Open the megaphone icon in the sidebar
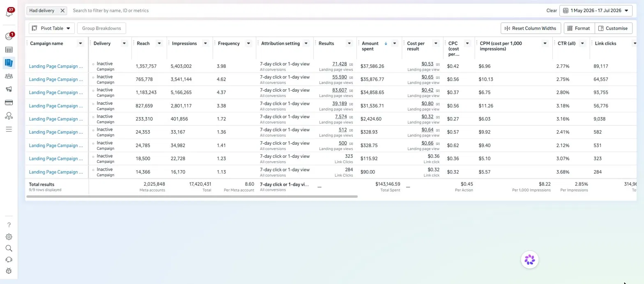 [x=9, y=89]
